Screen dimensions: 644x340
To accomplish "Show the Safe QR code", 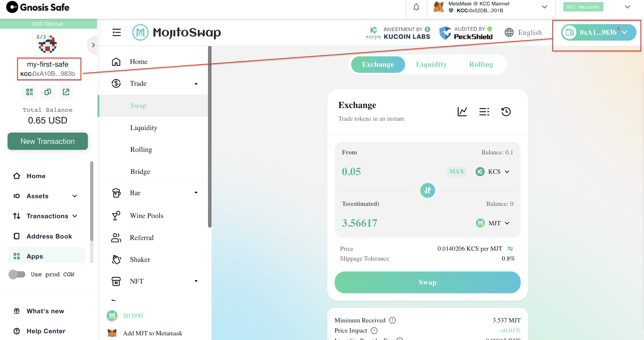I will 29,92.
